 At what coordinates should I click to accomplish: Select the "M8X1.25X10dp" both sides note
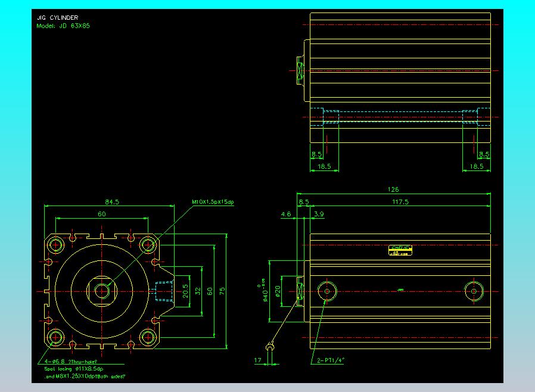pyautogui.click(x=85, y=377)
